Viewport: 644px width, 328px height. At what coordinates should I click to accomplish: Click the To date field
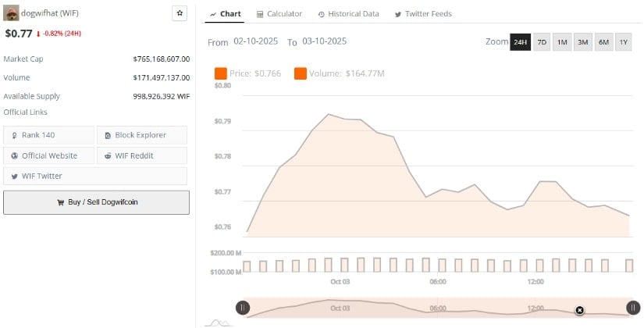click(324, 41)
